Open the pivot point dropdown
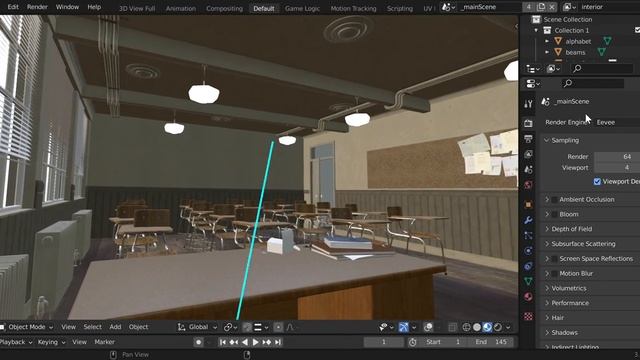Image resolution: width=640 pixels, height=360 pixels. pyautogui.click(x=230, y=327)
